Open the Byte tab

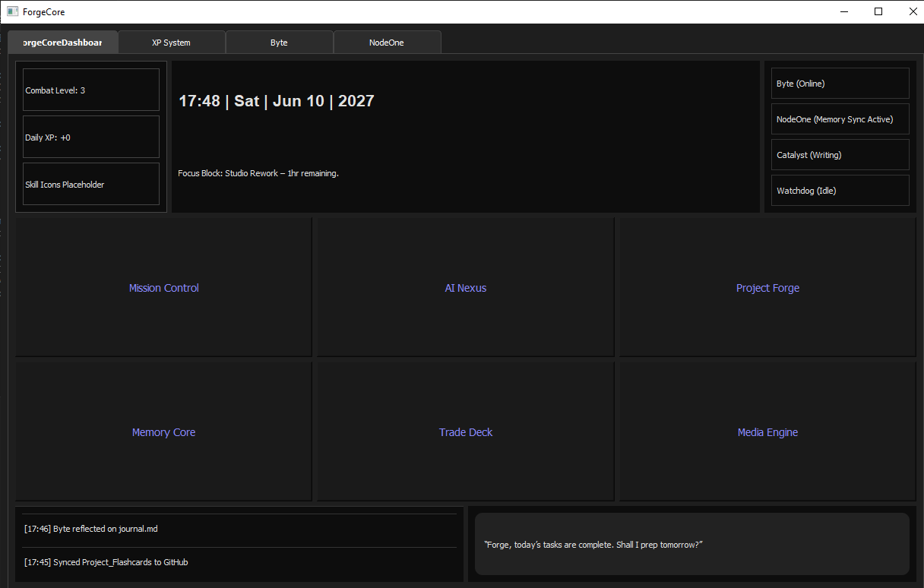(279, 43)
